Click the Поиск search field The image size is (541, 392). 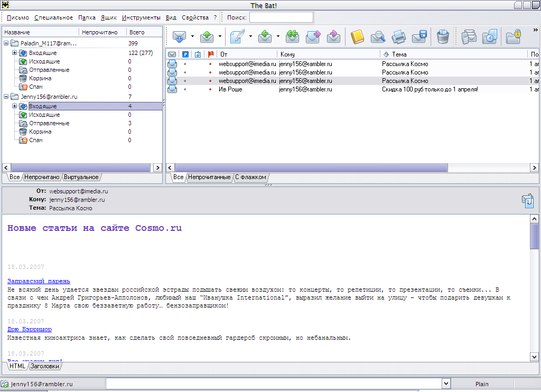(x=281, y=17)
